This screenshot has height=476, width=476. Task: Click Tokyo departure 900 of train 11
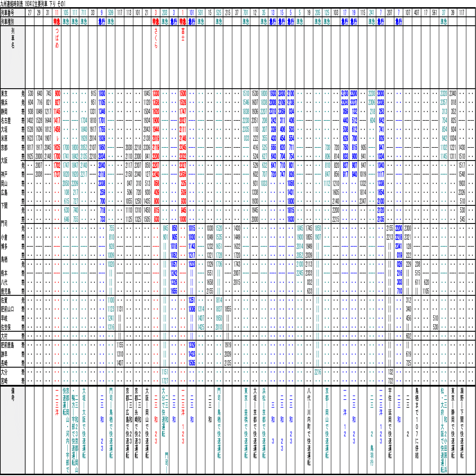pyautogui.click(x=57, y=93)
